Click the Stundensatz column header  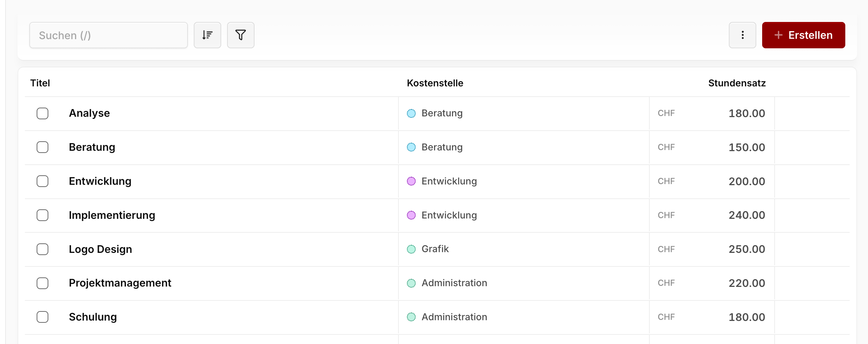pos(737,83)
